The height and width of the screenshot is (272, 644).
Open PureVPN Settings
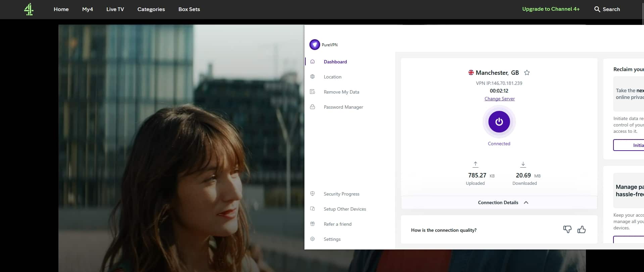pos(332,239)
